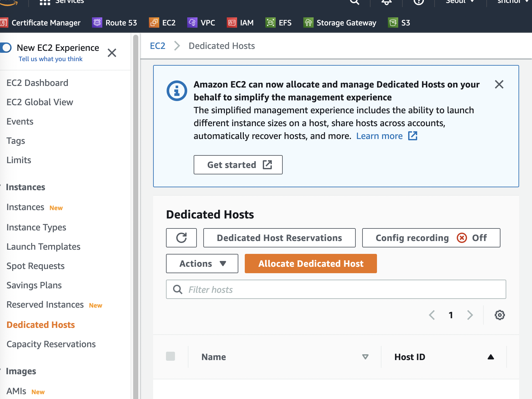This screenshot has height=399, width=532.
Task: Click the Allocate Dedicated Host button
Action: pyautogui.click(x=311, y=264)
